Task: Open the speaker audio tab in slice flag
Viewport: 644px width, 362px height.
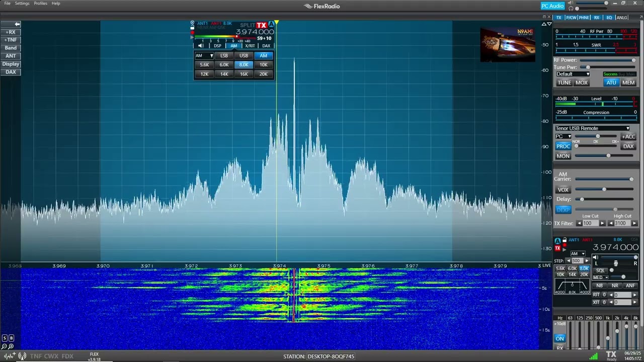Action: pyautogui.click(x=201, y=46)
